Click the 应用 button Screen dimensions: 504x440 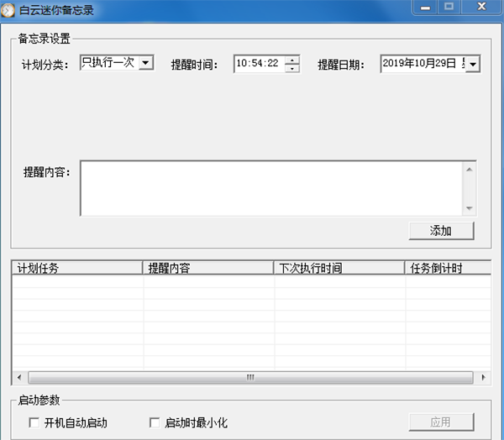point(441,422)
